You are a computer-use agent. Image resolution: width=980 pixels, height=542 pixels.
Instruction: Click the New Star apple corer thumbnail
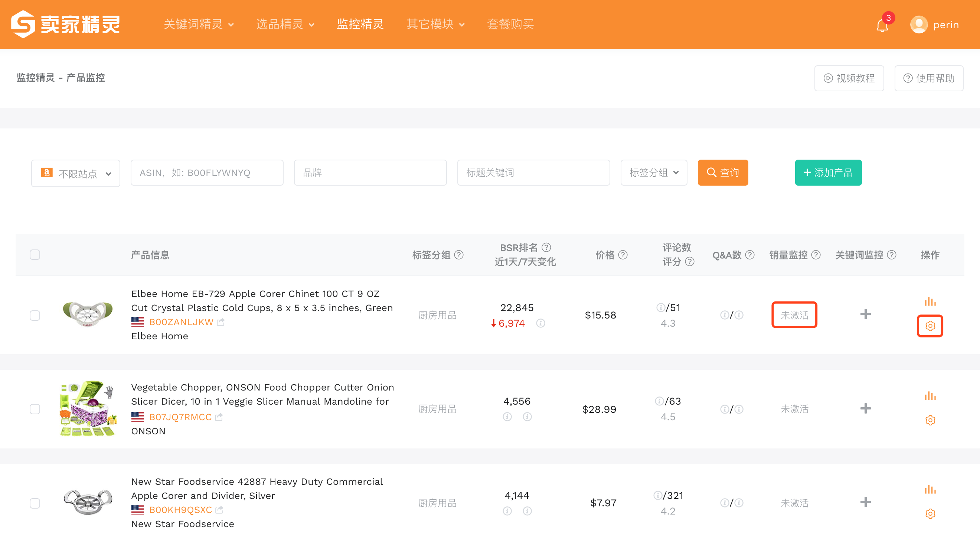[x=88, y=502]
